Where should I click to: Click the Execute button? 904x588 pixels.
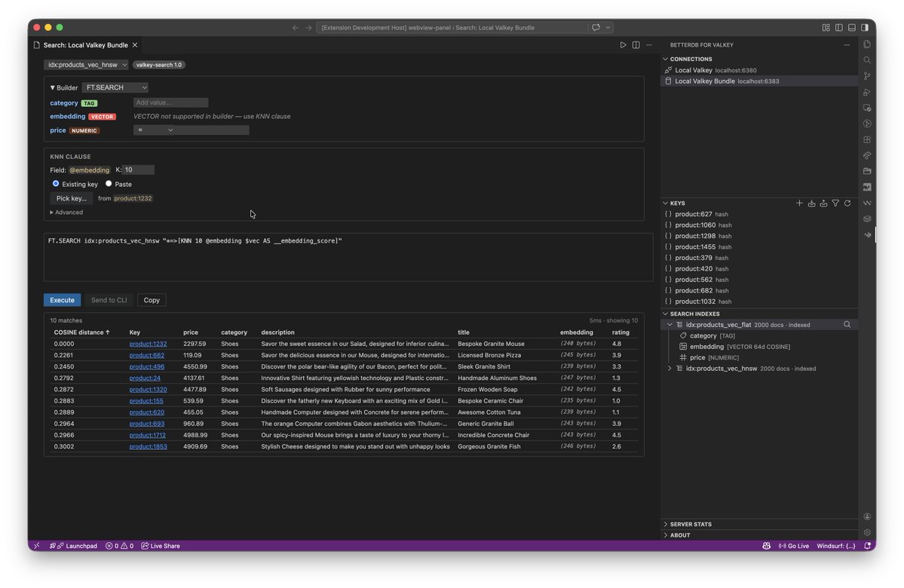click(63, 300)
